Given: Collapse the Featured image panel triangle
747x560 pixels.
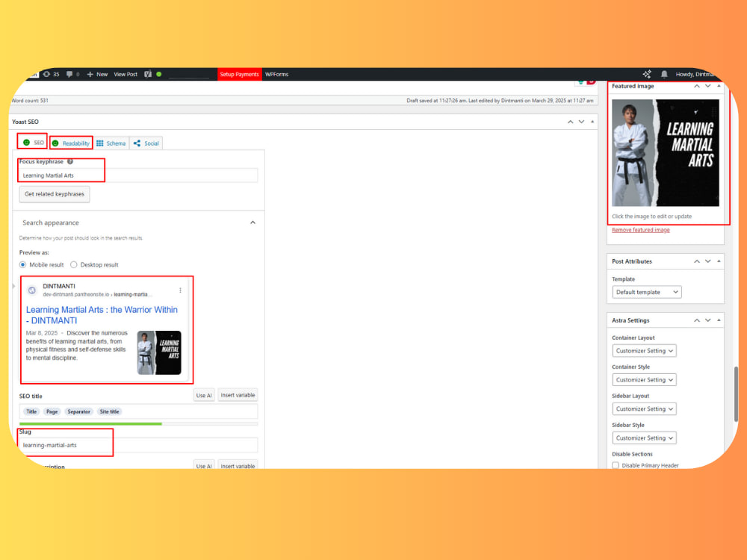Looking at the screenshot, I should [x=719, y=86].
